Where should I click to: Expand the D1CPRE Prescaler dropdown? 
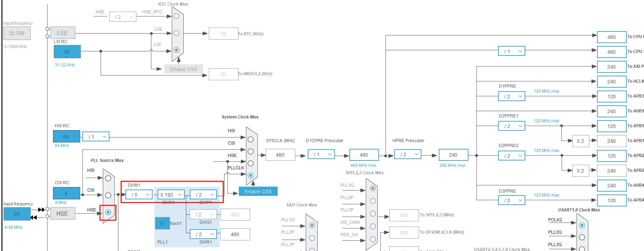coord(321,154)
